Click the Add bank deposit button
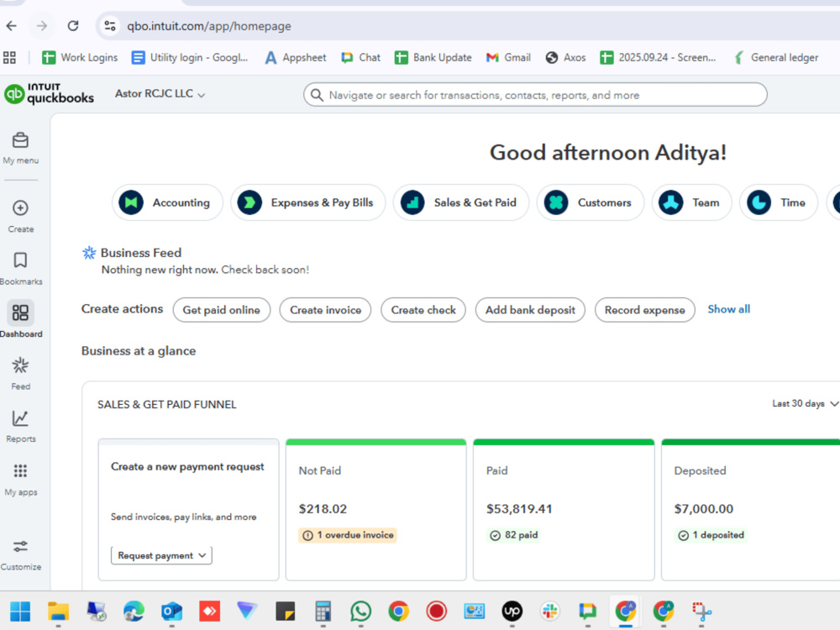 (x=530, y=310)
